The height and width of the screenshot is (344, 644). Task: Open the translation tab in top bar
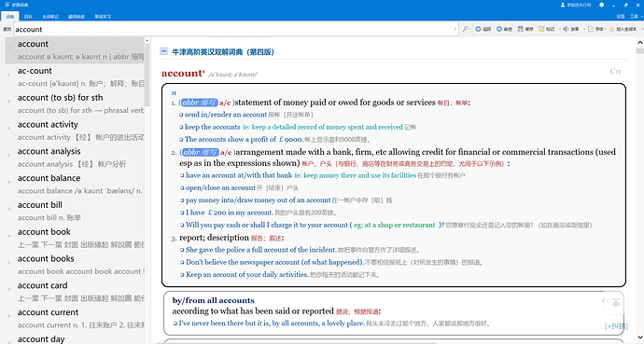tap(77, 17)
